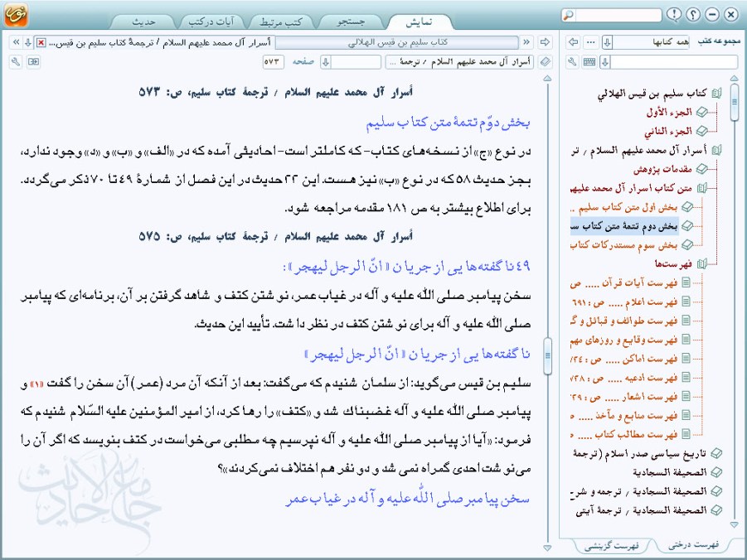
Task: Open مقدمات پژوهش tree item
Action: (662, 170)
